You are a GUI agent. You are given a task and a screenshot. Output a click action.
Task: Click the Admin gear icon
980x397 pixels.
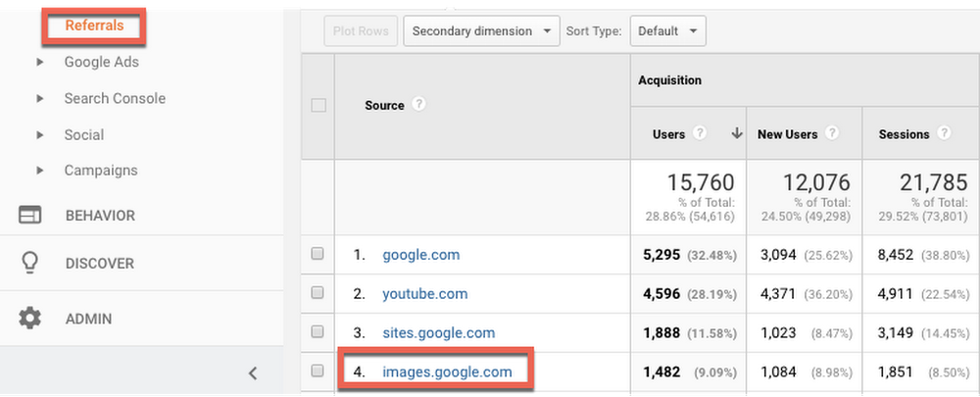(29, 319)
